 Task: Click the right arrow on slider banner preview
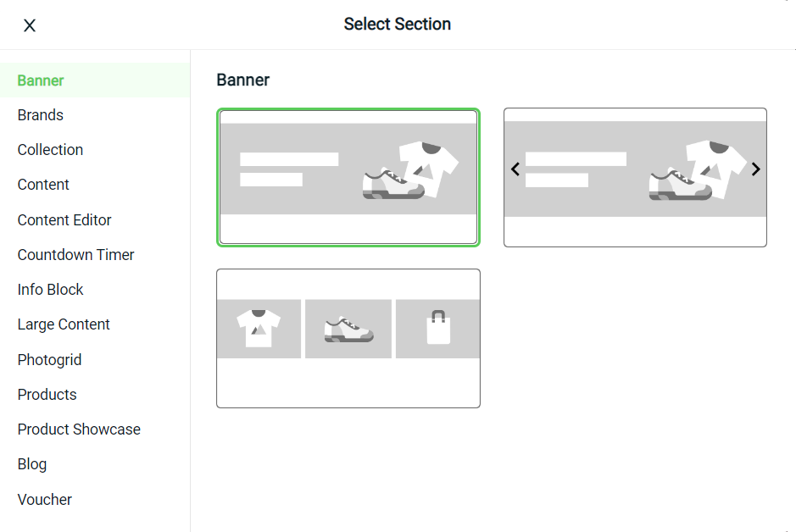click(755, 169)
